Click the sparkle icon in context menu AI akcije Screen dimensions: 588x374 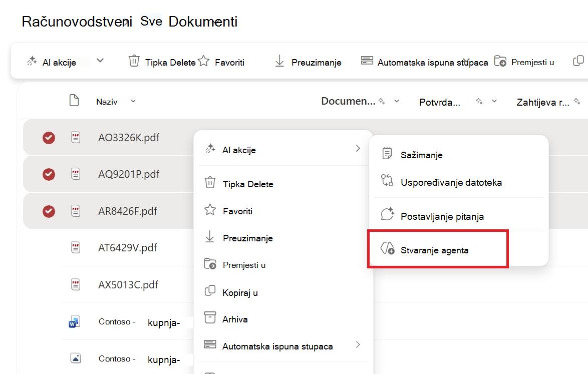210,148
